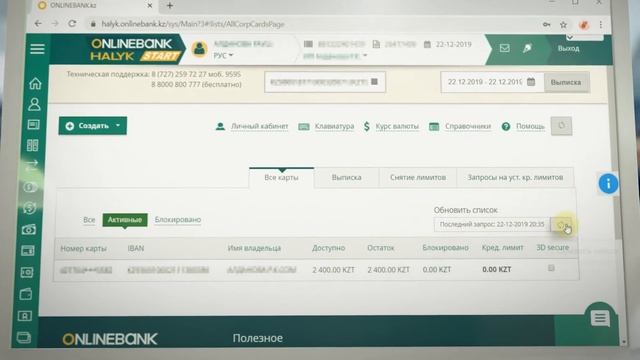Image resolution: width=640 pixels, height=360 pixels.
Task: Switch to Снятие лимитов tab
Action: (418, 178)
